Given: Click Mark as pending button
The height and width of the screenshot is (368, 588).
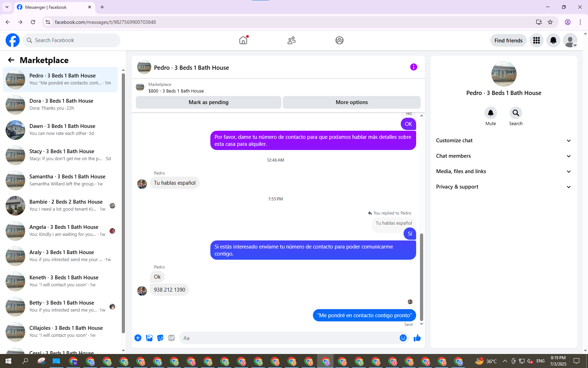Looking at the screenshot, I should pos(209,102).
